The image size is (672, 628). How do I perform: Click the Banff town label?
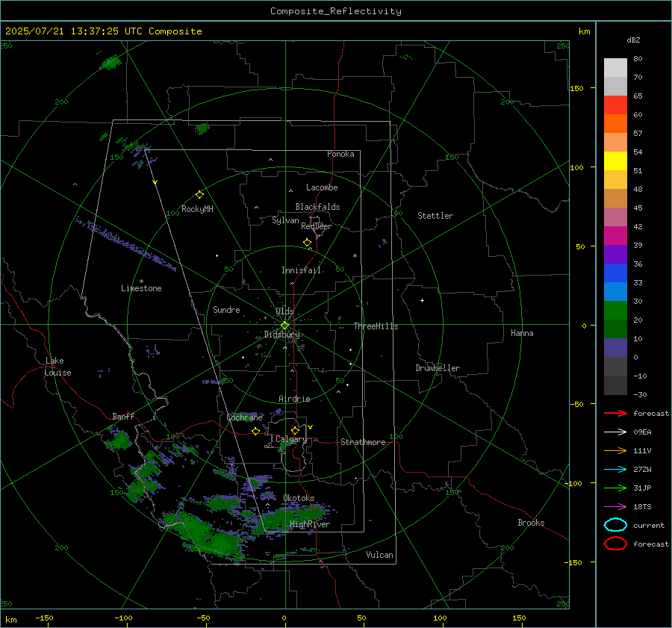click(123, 416)
